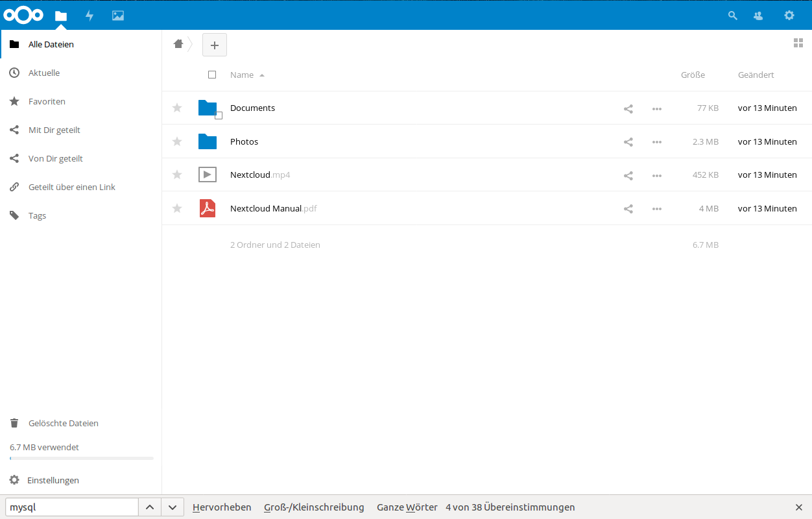Open more actions for the Photos folder
Image resolution: width=812 pixels, height=519 pixels.
(x=657, y=142)
